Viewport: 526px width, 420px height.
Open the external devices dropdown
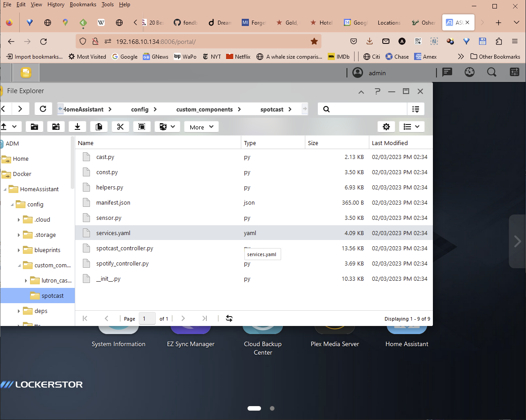coord(167,127)
